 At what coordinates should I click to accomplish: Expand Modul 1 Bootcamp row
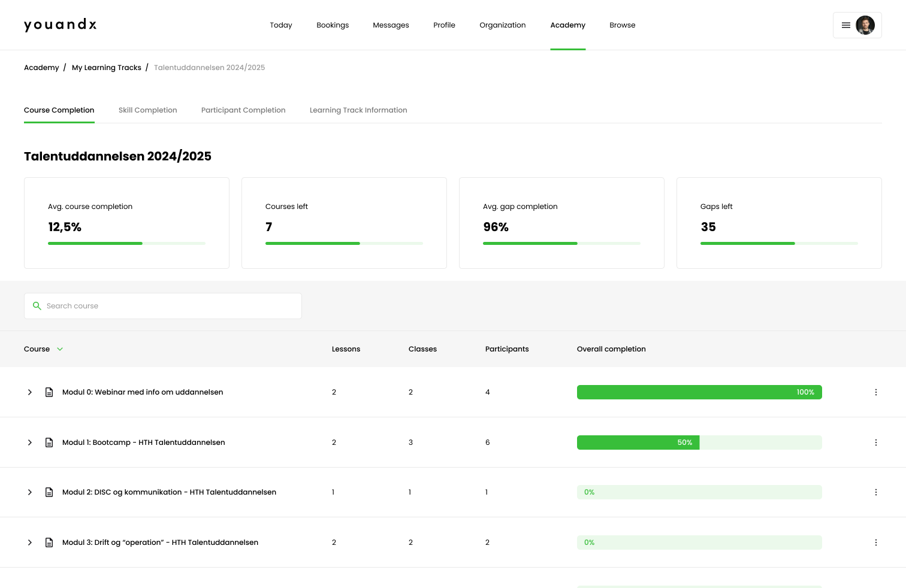coord(30,442)
